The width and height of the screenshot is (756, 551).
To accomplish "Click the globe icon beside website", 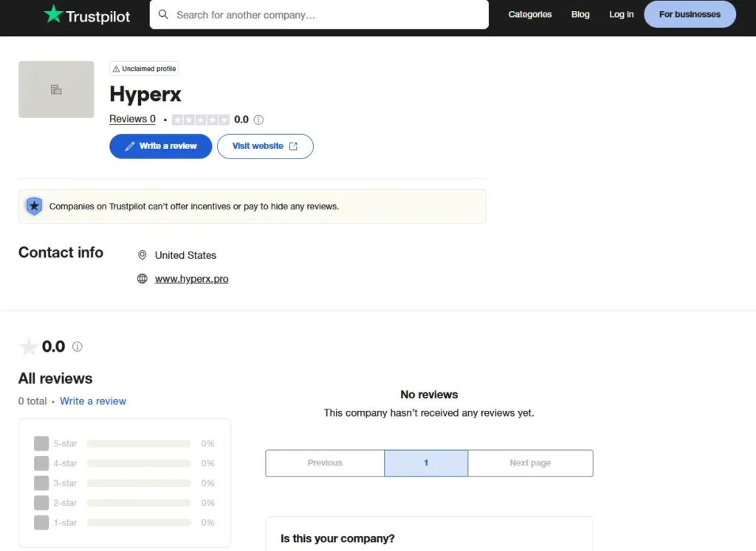I will click(x=142, y=279).
